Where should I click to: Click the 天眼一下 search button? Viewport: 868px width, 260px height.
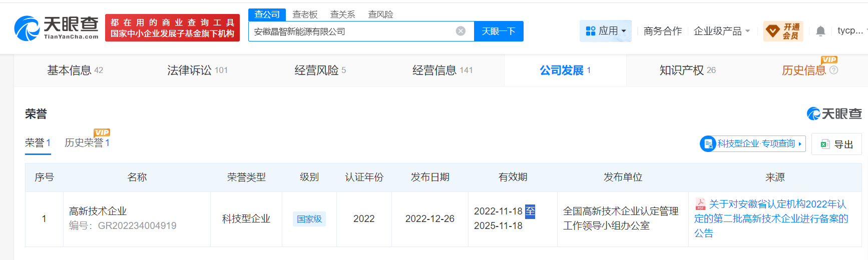499,31
